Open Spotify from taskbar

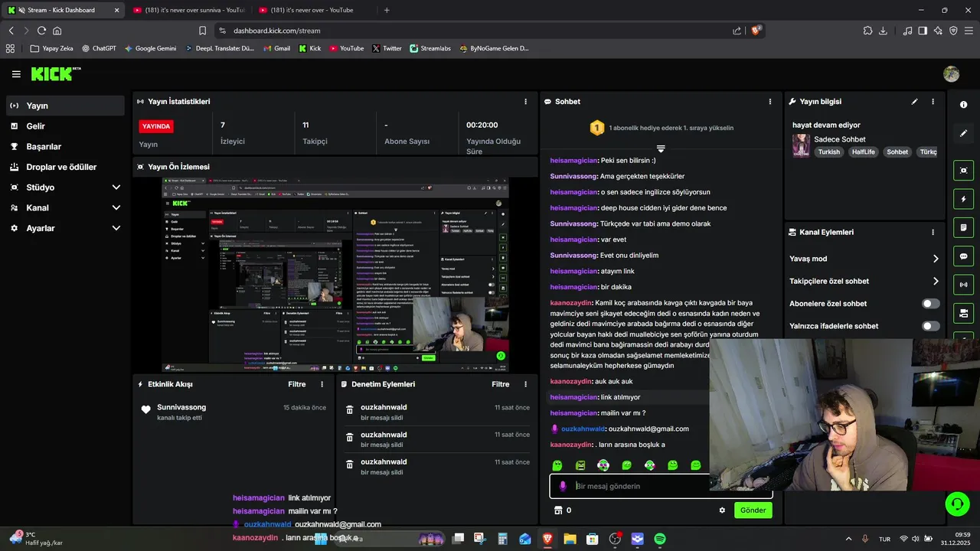[660, 539]
